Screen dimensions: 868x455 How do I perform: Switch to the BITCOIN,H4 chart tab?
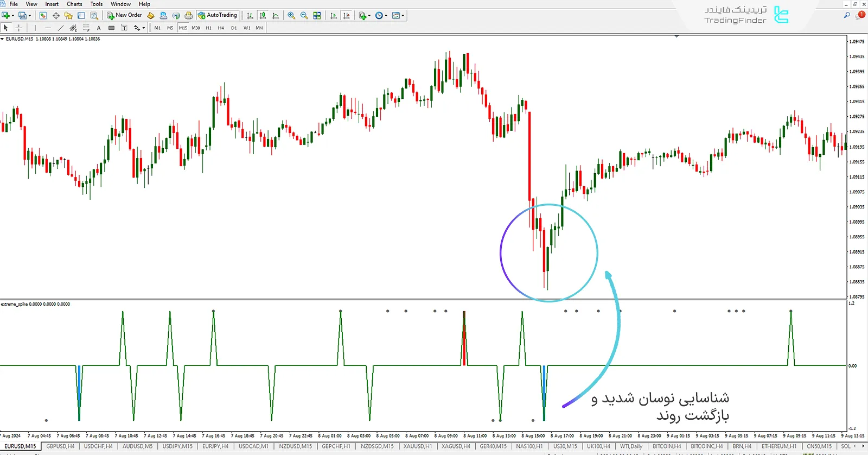[667, 446]
